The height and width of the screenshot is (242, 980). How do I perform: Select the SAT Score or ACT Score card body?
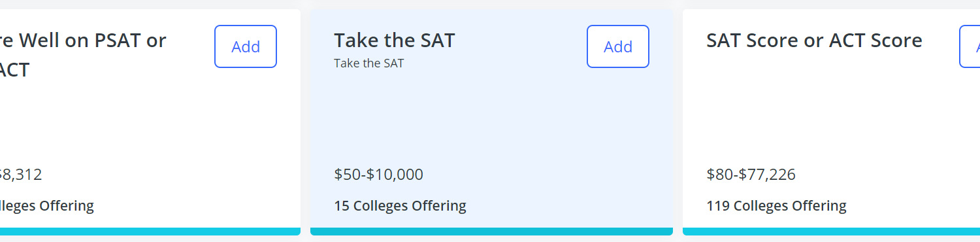(x=831, y=122)
